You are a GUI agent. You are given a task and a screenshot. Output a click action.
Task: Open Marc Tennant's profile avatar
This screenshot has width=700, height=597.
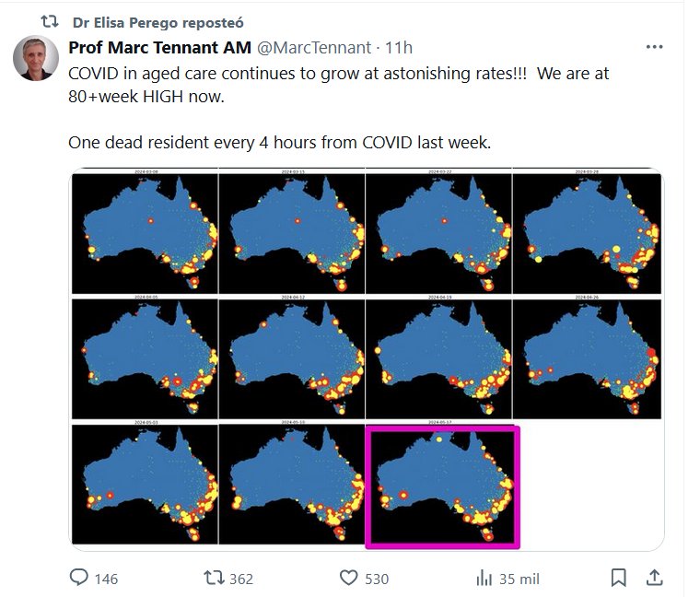click(x=36, y=59)
